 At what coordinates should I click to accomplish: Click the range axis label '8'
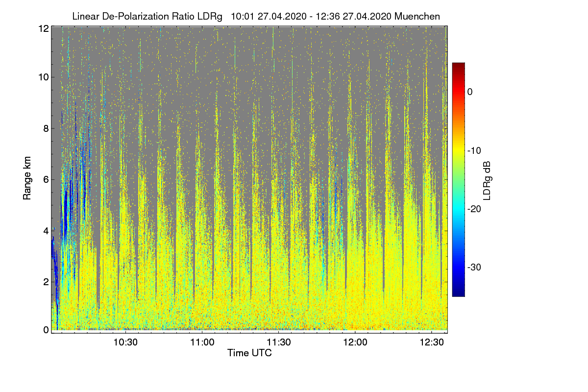point(46,128)
